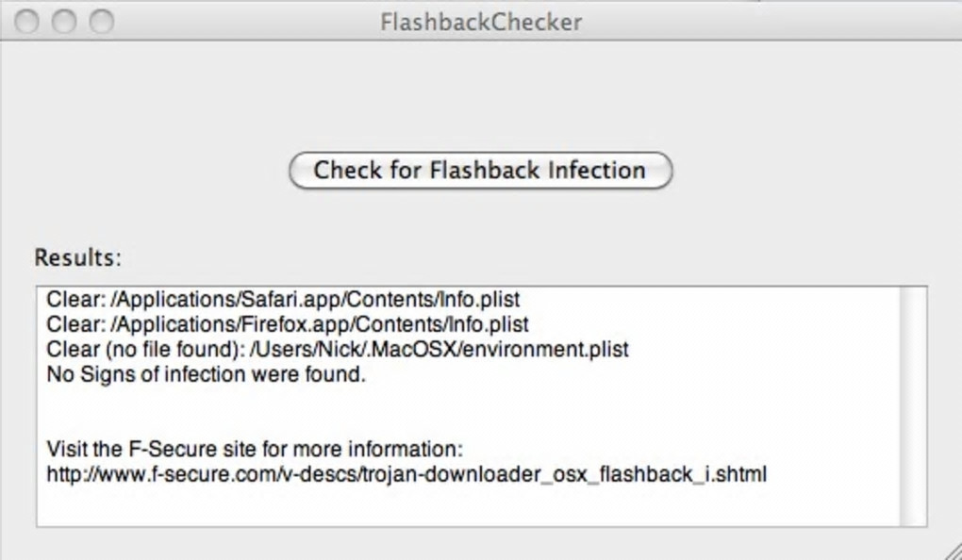Click the Check for Flashback Infection button
962x560 pixels.
coord(480,171)
